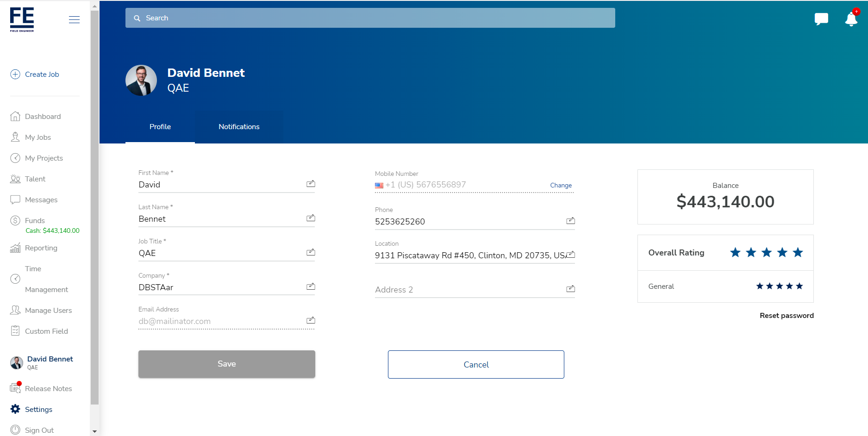Image resolution: width=868 pixels, height=436 pixels.
Task: Click the Save button
Action: tap(227, 364)
